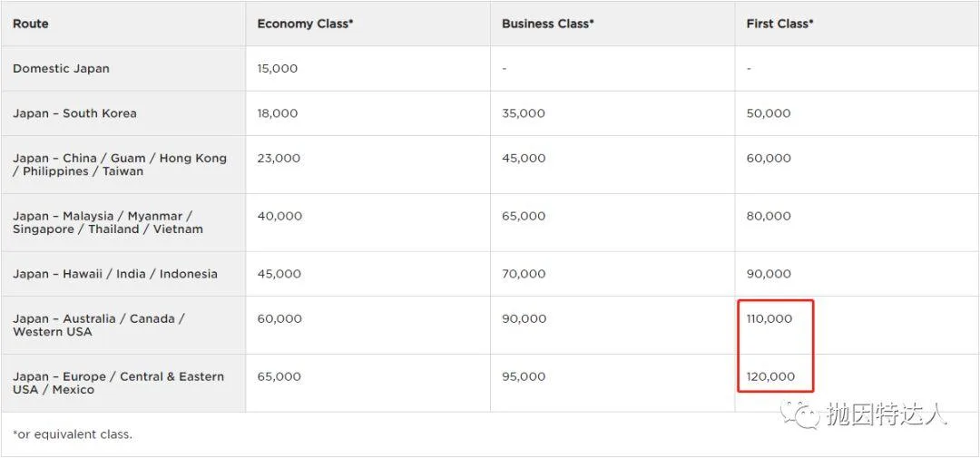Click the Route column header

(x=31, y=24)
